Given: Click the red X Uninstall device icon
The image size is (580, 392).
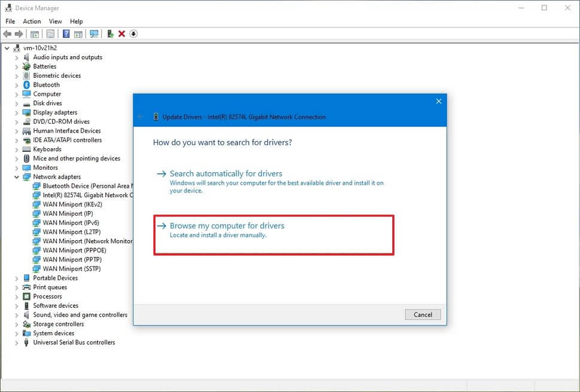Looking at the screenshot, I should click(x=121, y=34).
